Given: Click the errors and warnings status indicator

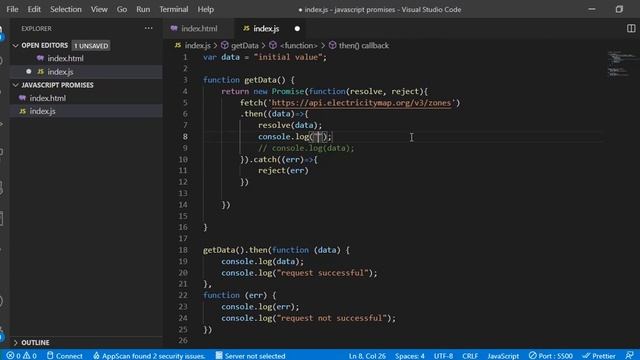Looking at the screenshot, I should 22,356.
